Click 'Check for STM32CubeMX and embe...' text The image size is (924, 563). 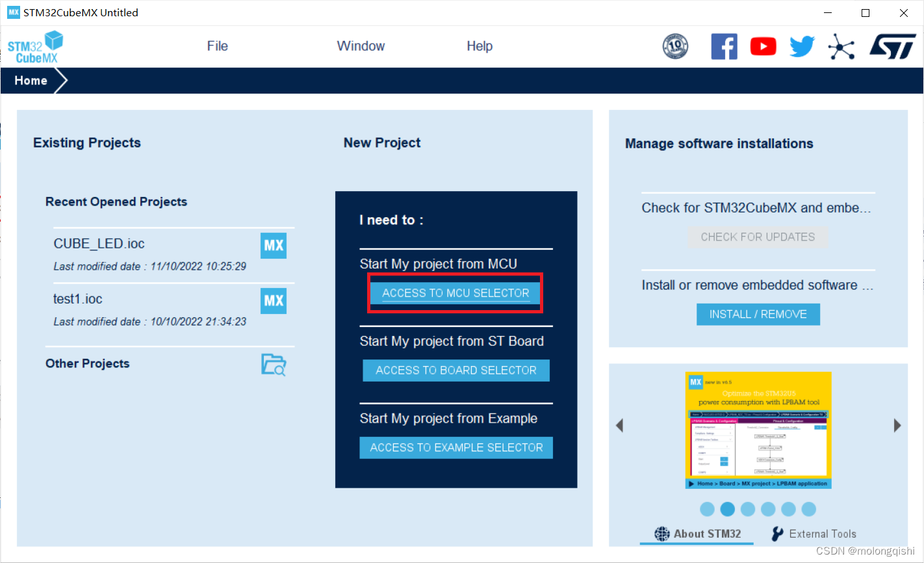pos(756,208)
